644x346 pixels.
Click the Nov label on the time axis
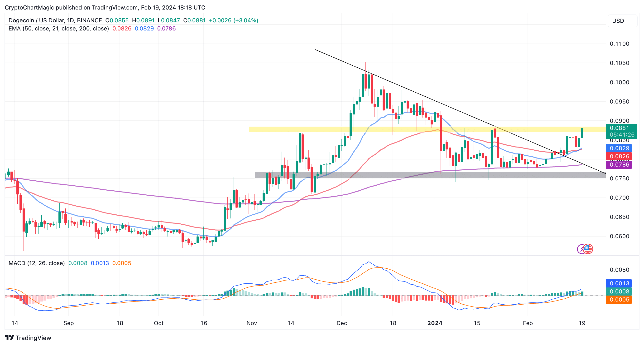[x=251, y=323]
